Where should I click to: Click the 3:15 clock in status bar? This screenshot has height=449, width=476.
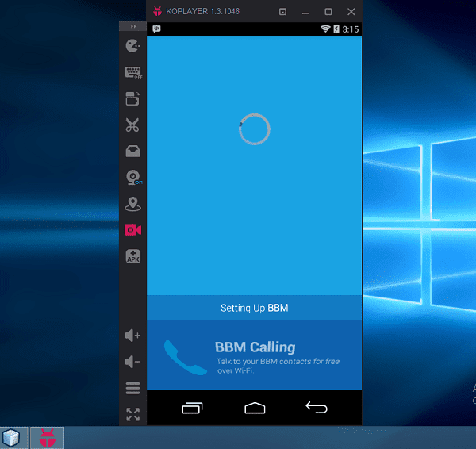click(351, 29)
